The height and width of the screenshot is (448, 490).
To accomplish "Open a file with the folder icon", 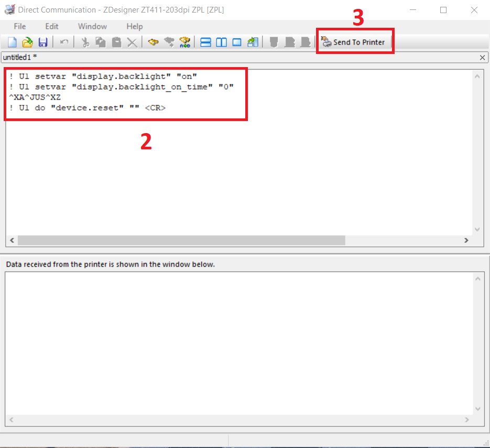I will coord(27,42).
